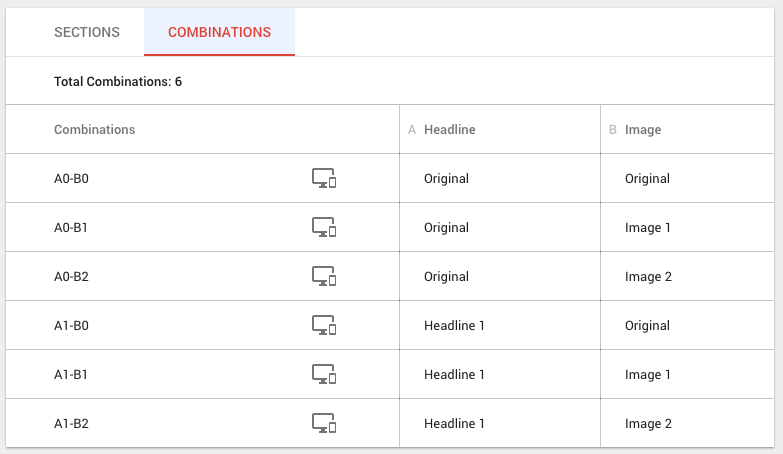Select the A0-B0 combination name
This screenshot has height=454, width=783.
tap(72, 179)
